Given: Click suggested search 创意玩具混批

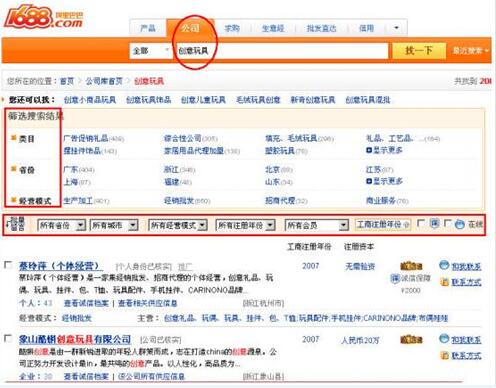Looking at the screenshot, I should [x=368, y=100].
